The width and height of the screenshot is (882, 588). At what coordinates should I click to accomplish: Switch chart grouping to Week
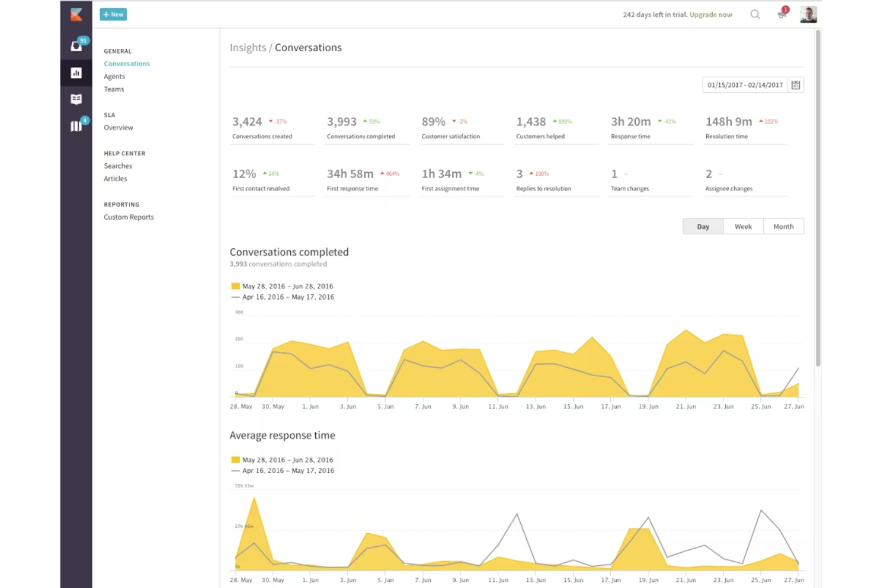click(743, 226)
